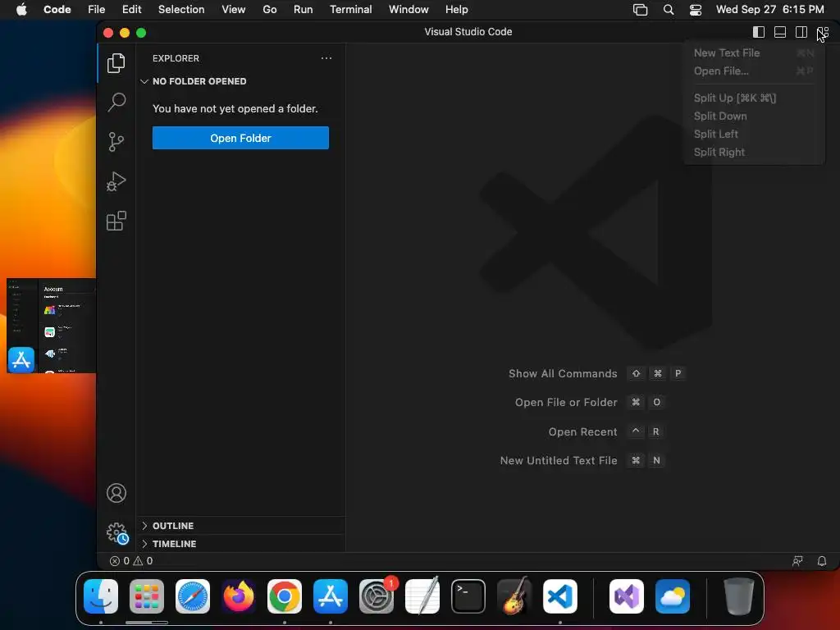Open Visual Studio Code Dock icon
The image size is (840, 630).
560,596
